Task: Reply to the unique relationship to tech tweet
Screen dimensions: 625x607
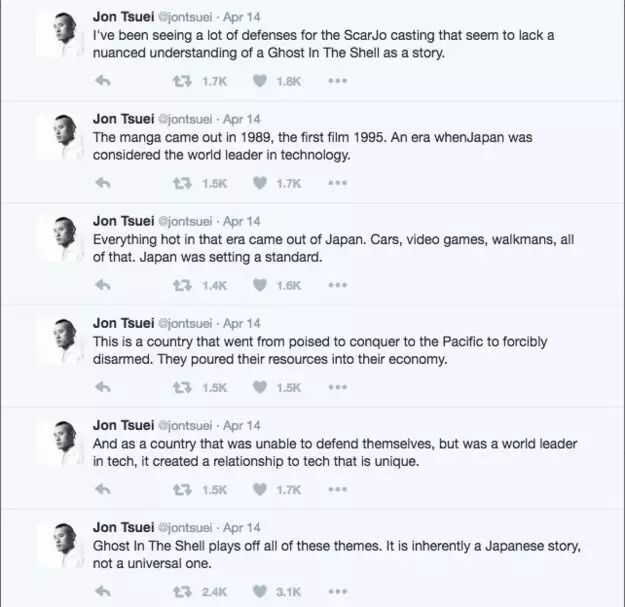Action: [102, 490]
